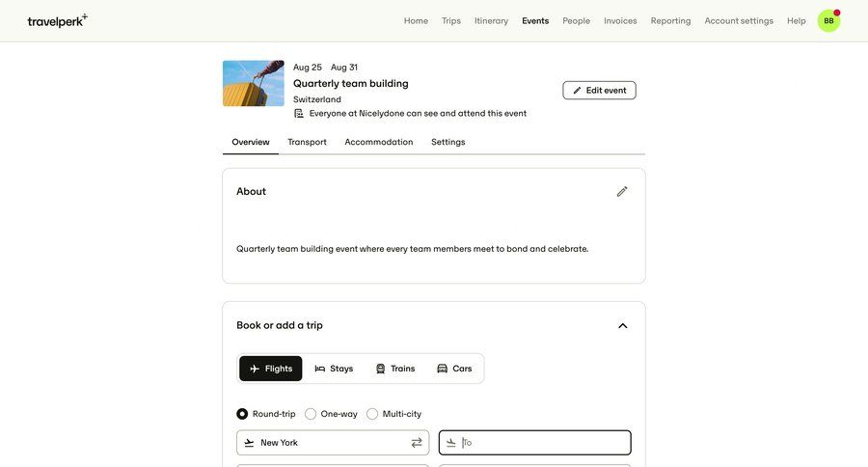Collapse the Book or add a trip section

click(622, 326)
